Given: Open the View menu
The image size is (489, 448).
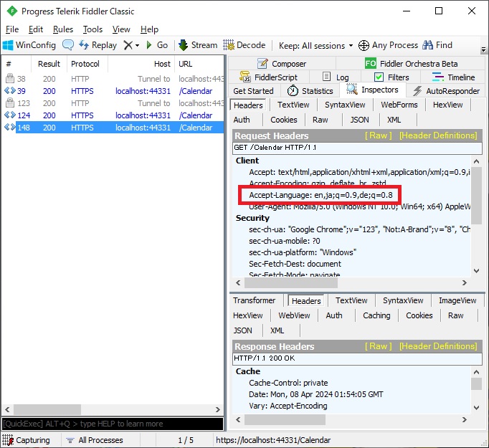Looking at the screenshot, I should click(x=121, y=29).
